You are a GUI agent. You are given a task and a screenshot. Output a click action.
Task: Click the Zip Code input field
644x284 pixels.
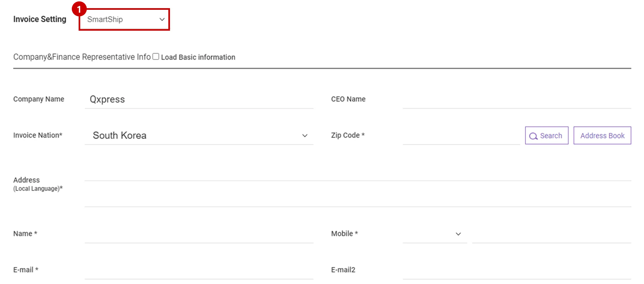click(461, 136)
